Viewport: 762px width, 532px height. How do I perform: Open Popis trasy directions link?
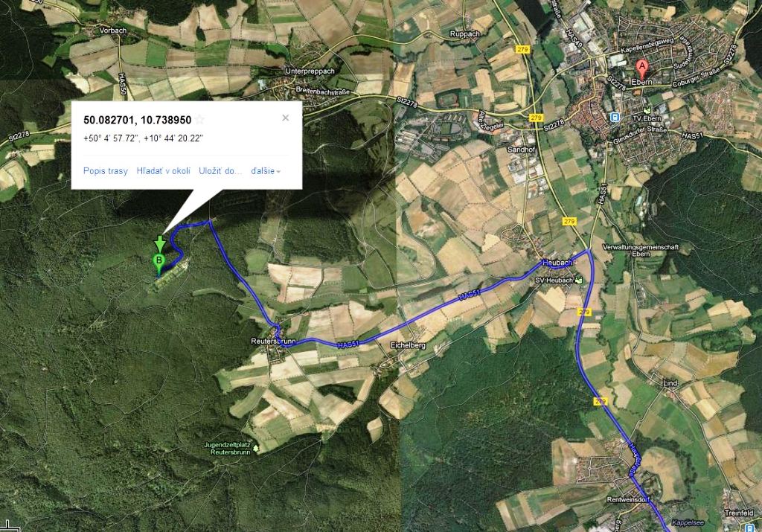pyautogui.click(x=106, y=171)
